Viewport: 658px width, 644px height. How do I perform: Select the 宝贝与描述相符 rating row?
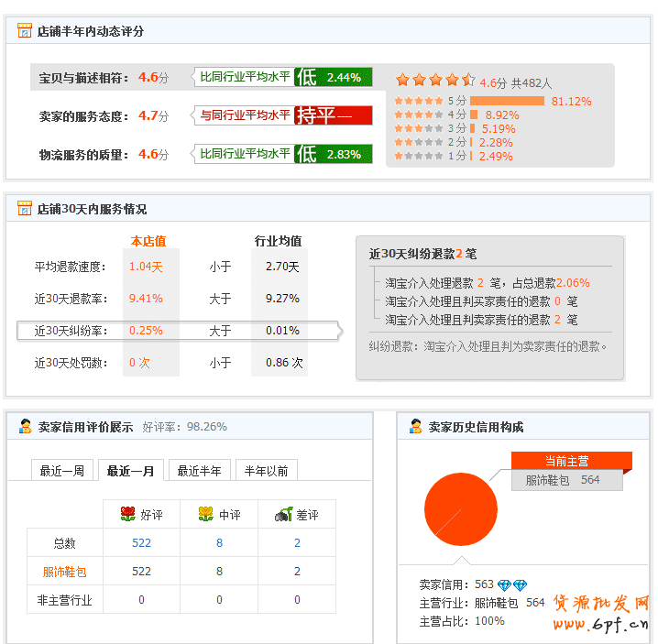click(208, 77)
